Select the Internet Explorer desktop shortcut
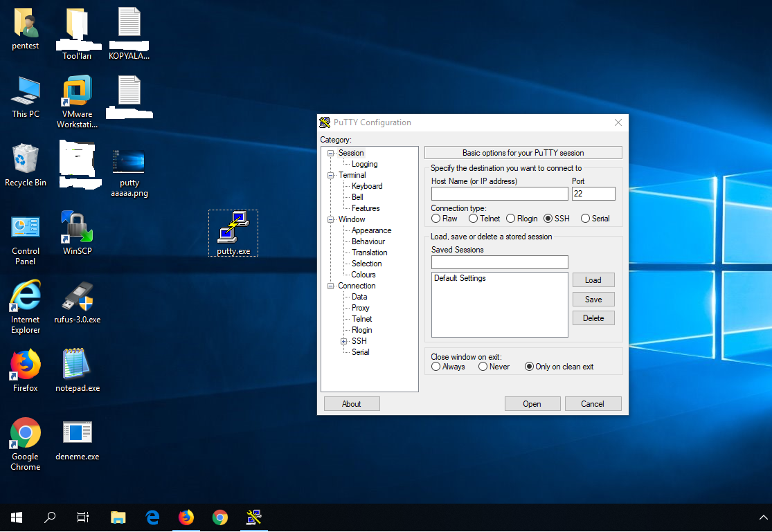772x532 pixels. [x=25, y=308]
